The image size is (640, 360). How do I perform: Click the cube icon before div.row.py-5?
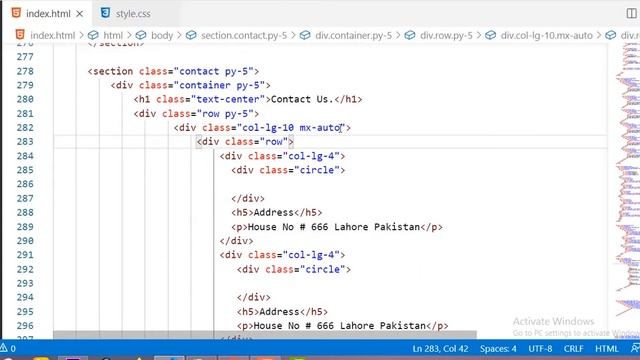click(410, 36)
